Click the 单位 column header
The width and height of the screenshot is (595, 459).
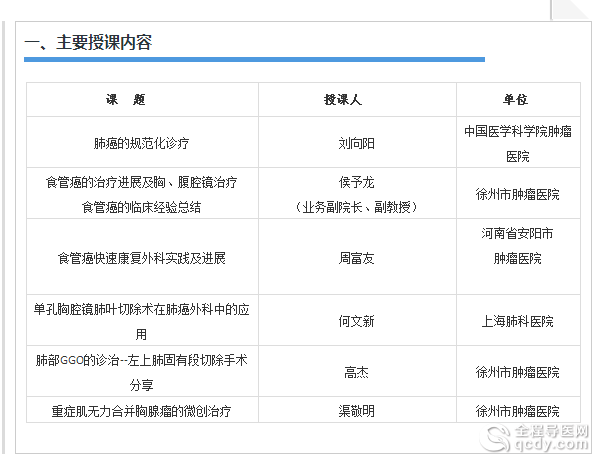[515, 100]
